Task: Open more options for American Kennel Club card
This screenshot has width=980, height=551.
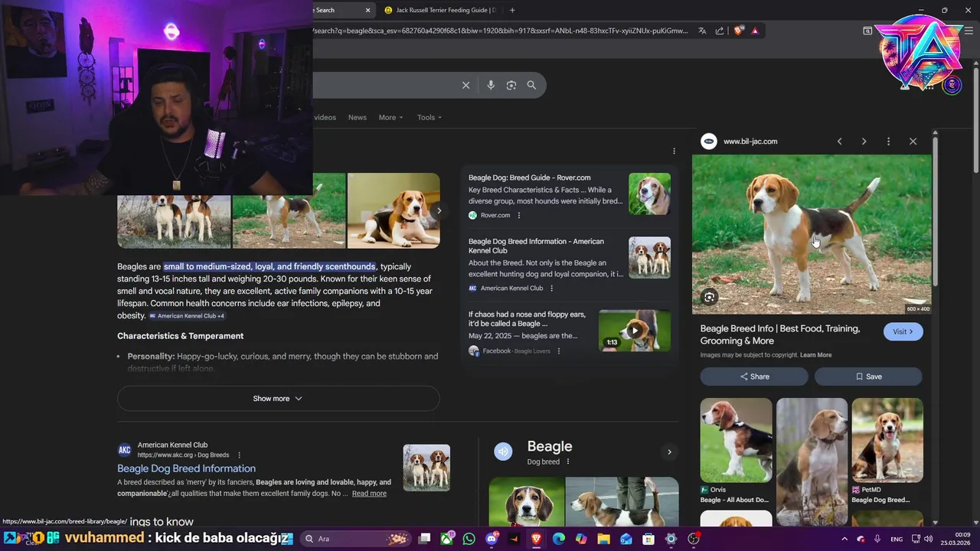Action: [551, 288]
